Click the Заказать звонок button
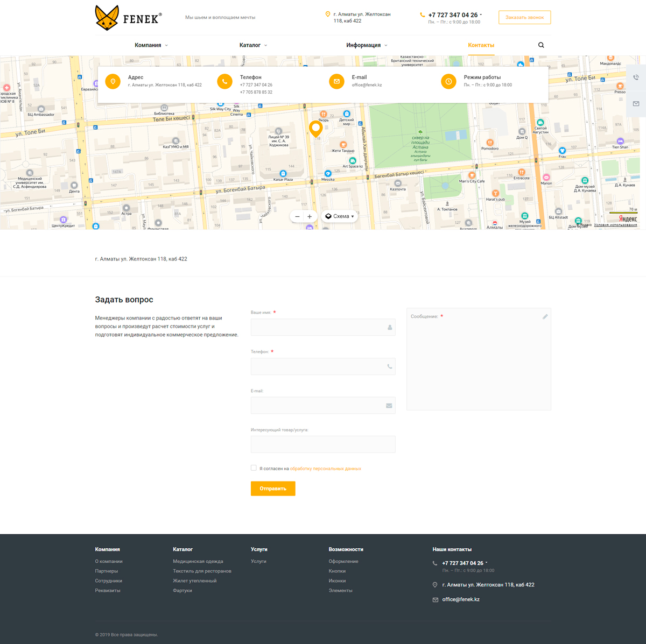The height and width of the screenshot is (644, 646). point(524,17)
